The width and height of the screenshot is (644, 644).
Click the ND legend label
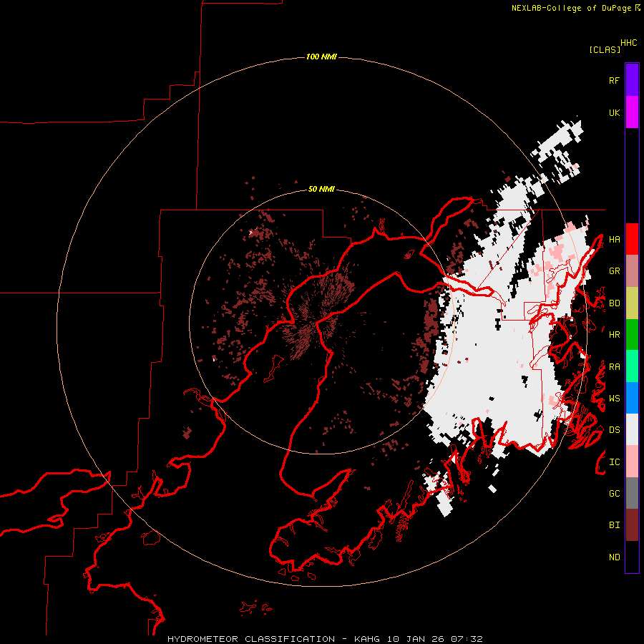click(x=614, y=557)
